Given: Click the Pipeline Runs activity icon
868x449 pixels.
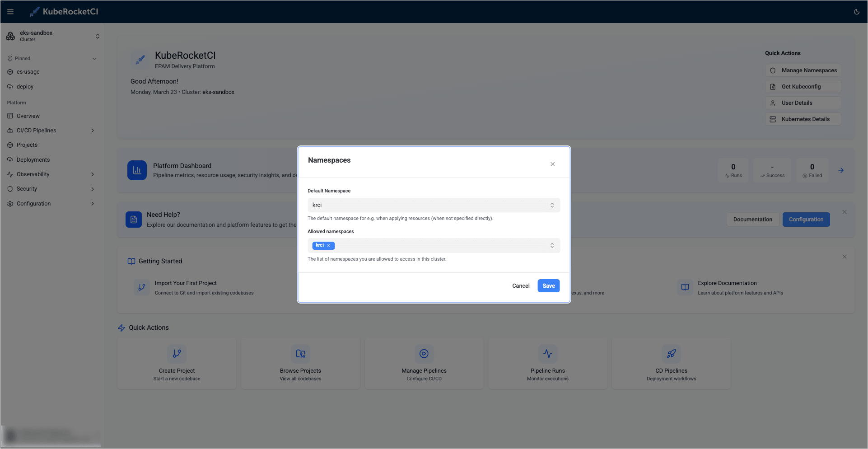Looking at the screenshot, I should [x=547, y=354].
